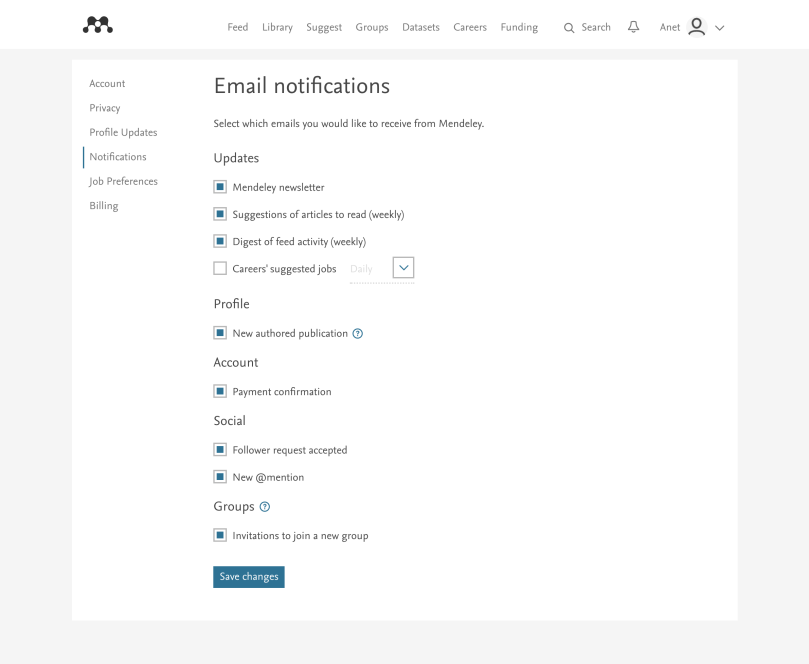Click the Mendeley logo icon

pos(97,26)
